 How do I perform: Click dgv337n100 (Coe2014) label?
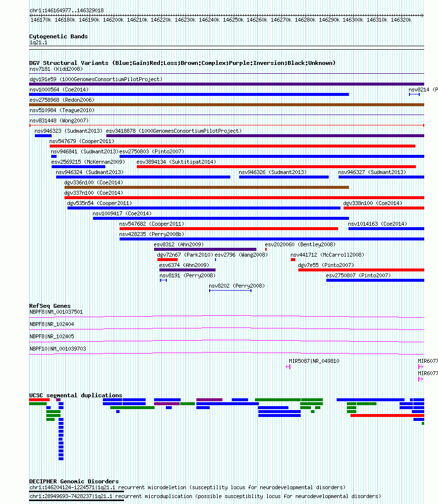coord(94,193)
